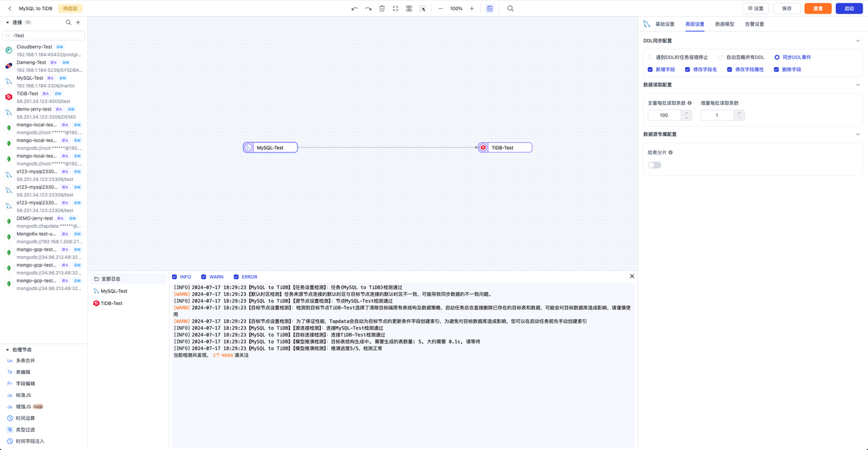Select the undo icon in the canvas toolbar

point(355,8)
